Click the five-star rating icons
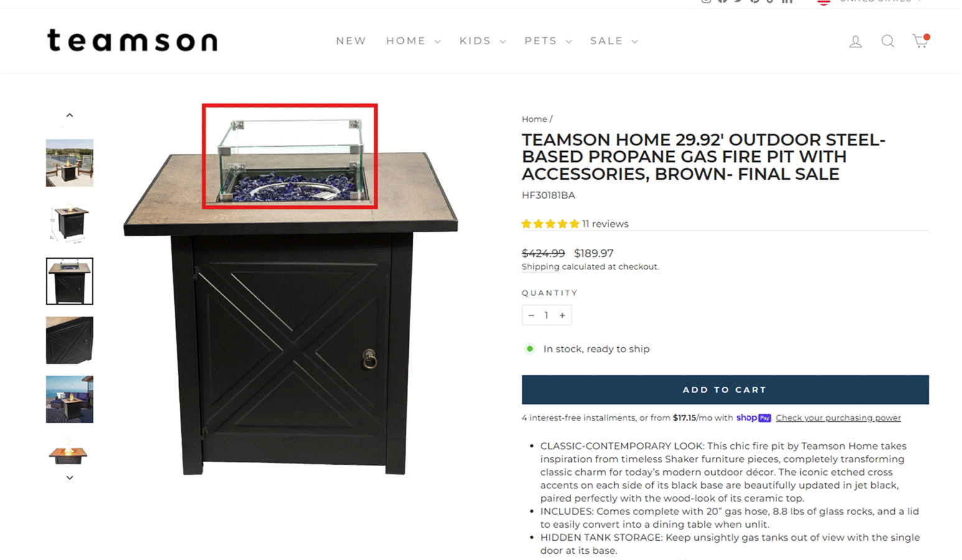 coord(550,224)
